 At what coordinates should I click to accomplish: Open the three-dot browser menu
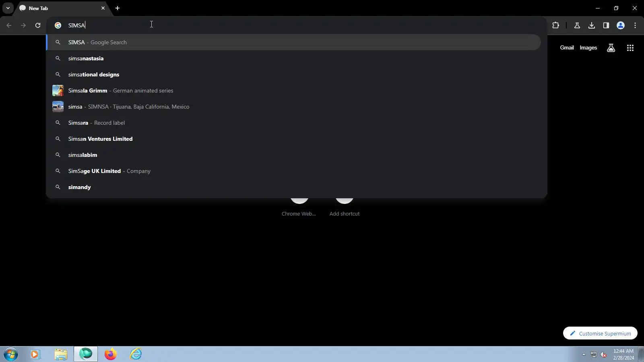tap(635, 25)
